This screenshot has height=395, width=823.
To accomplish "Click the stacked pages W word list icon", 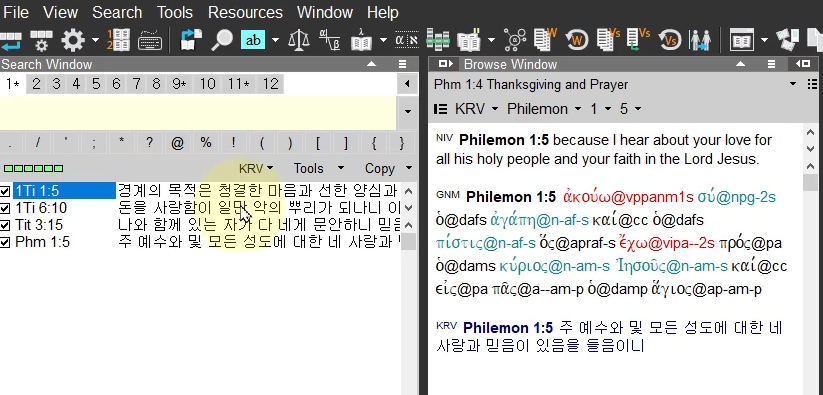I will click(x=545, y=40).
